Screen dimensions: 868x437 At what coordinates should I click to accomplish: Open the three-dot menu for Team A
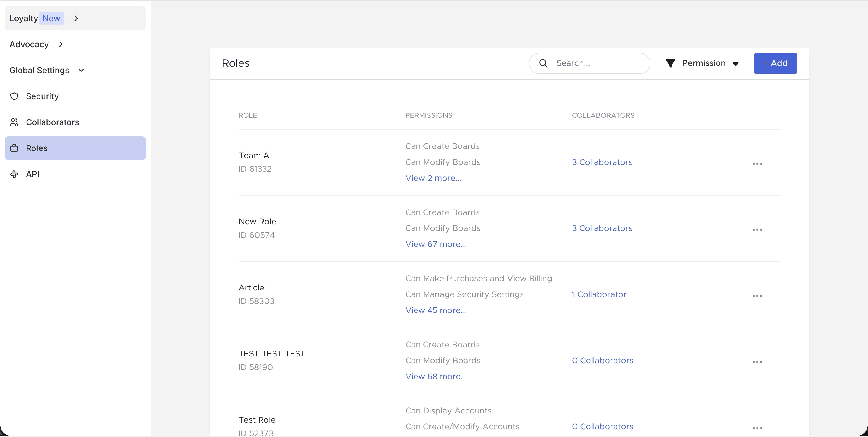[x=757, y=164]
